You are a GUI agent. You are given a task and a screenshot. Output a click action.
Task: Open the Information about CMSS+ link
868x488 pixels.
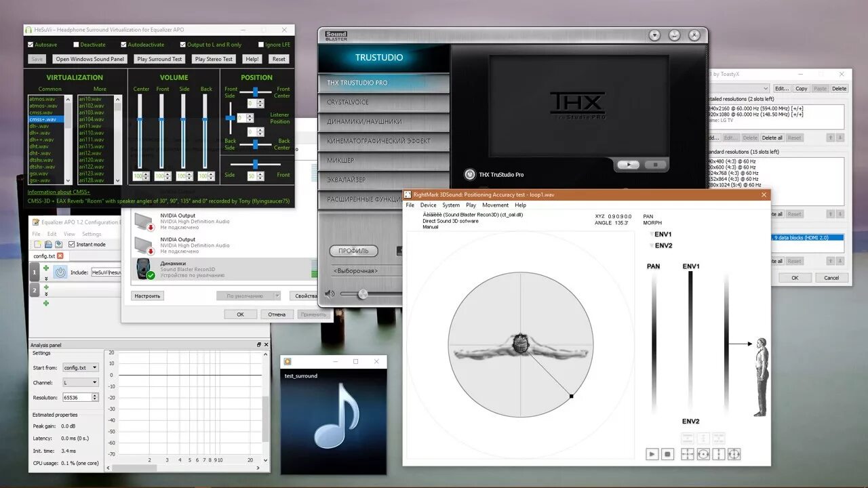coord(58,192)
